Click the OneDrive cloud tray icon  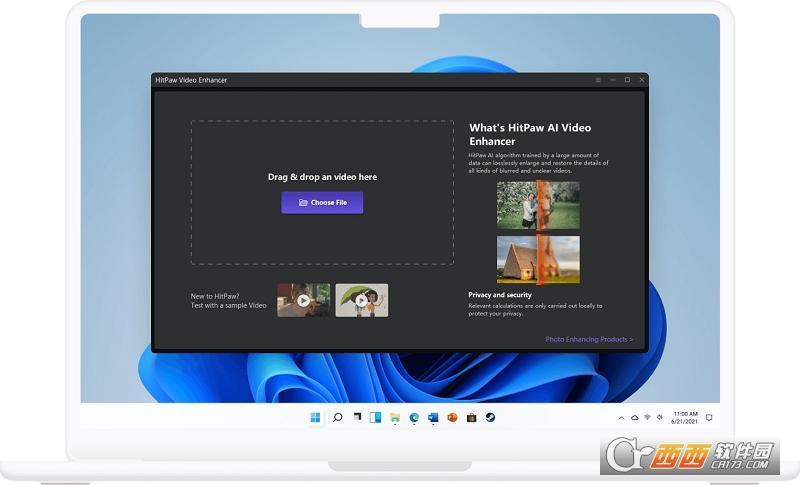coord(635,418)
